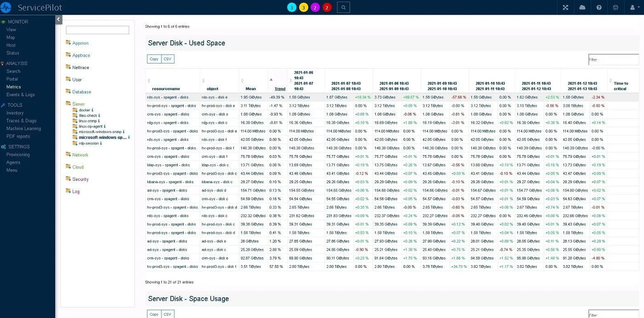This screenshot has width=644, height=318.
Task: Go to Machine Learning under Tools
Action: click(x=23, y=129)
